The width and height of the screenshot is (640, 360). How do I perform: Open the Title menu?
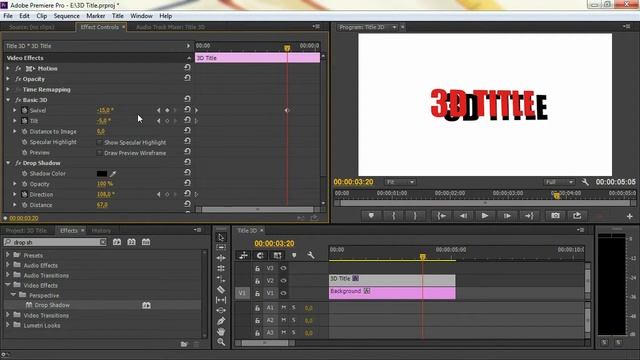[118, 16]
